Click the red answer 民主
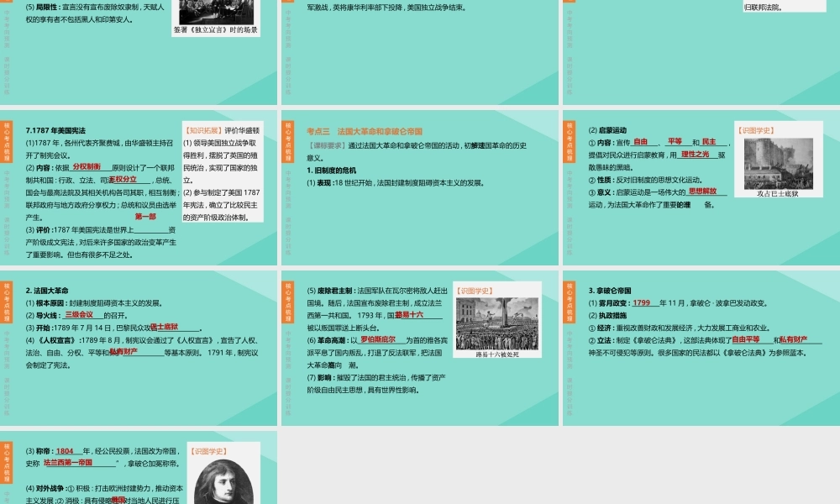Screen dimensions: 840x504 pos(709,141)
